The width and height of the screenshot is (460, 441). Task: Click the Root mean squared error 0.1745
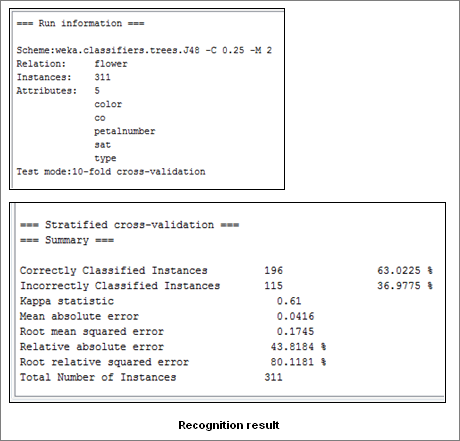click(x=295, y=332)
